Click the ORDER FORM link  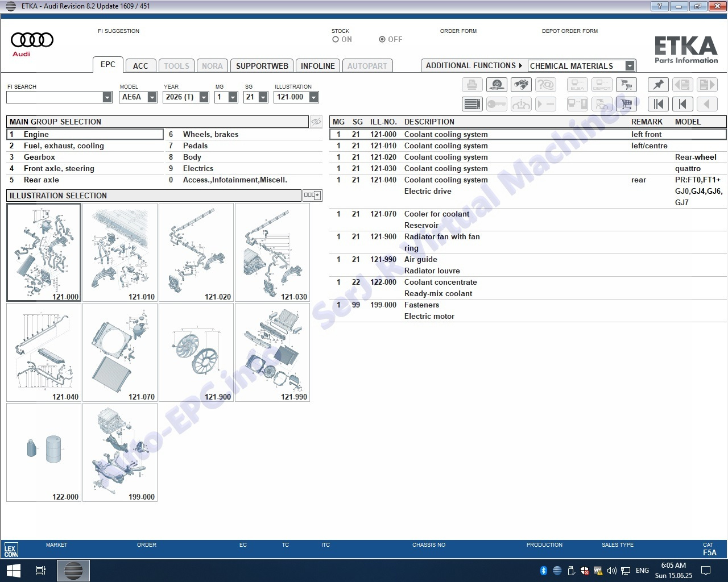458,31
